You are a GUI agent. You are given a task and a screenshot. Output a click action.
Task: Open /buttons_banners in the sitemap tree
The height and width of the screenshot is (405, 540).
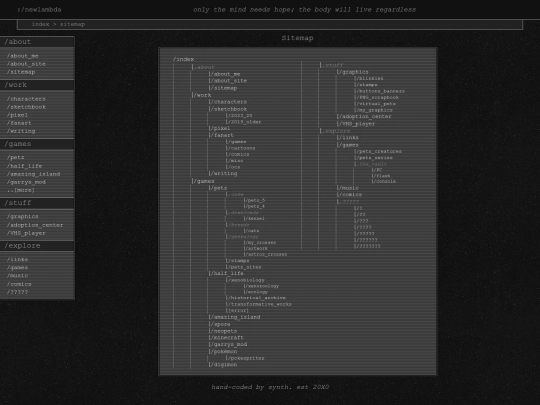[380, 91]
